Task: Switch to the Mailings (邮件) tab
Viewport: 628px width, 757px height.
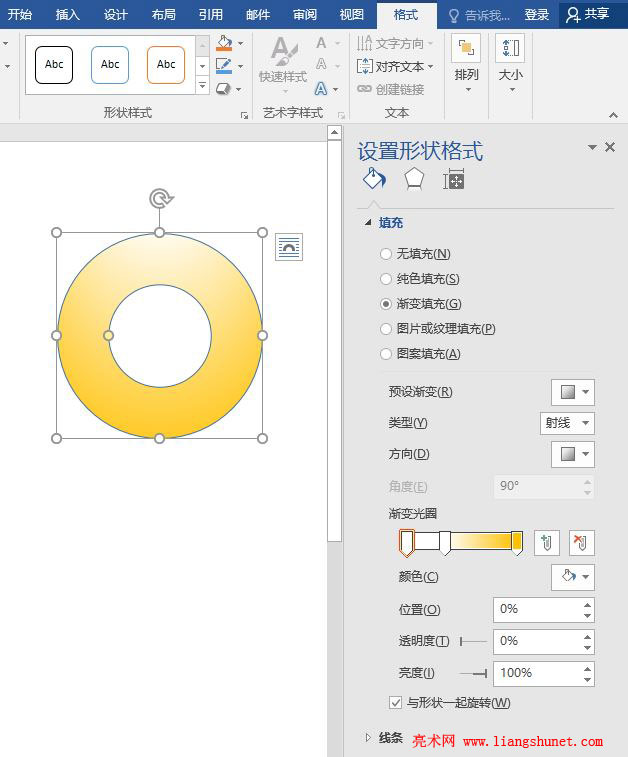Action: click(258, 14)
